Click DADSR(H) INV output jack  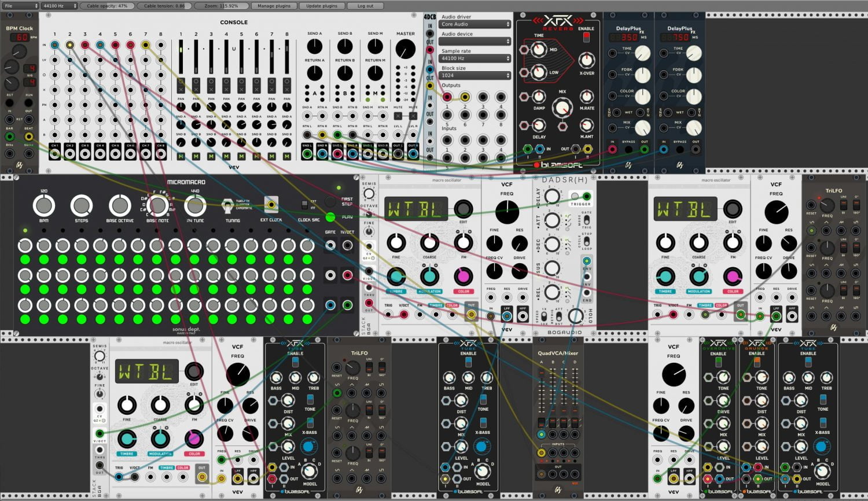coord(587,277)
